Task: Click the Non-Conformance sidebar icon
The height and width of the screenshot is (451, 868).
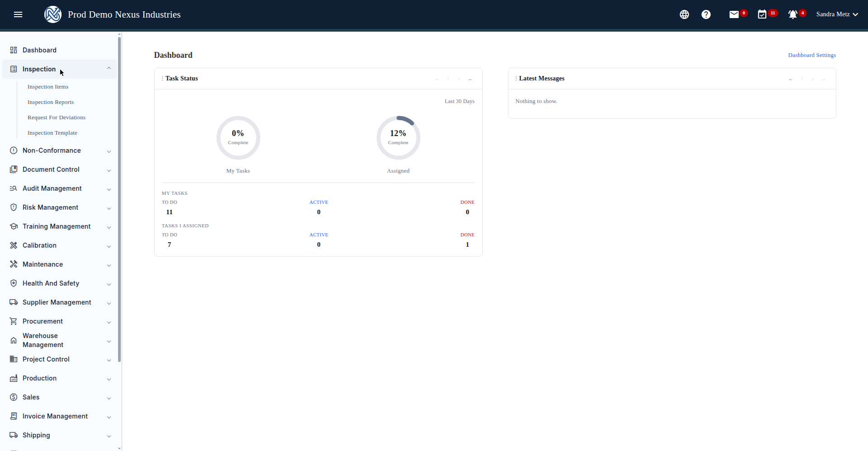Action: 14,150
